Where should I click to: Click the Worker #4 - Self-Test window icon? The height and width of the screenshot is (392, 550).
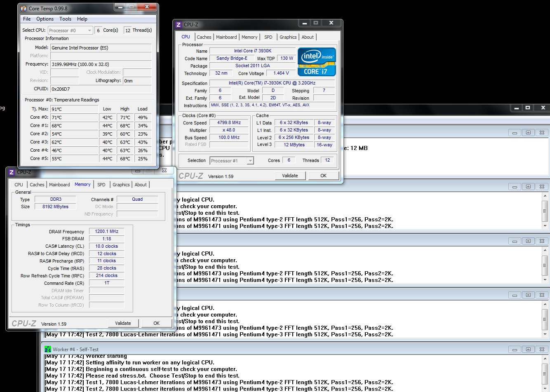point(48,349)
